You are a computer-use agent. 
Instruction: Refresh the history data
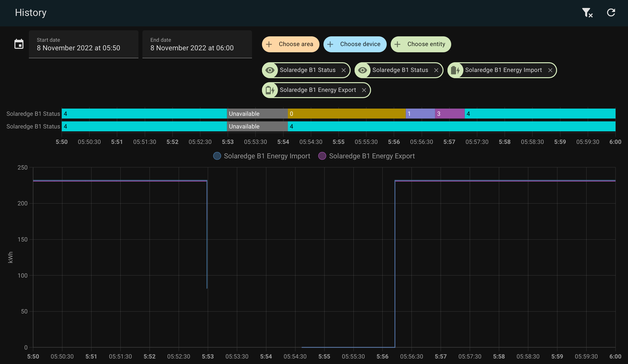pos(611,12)
